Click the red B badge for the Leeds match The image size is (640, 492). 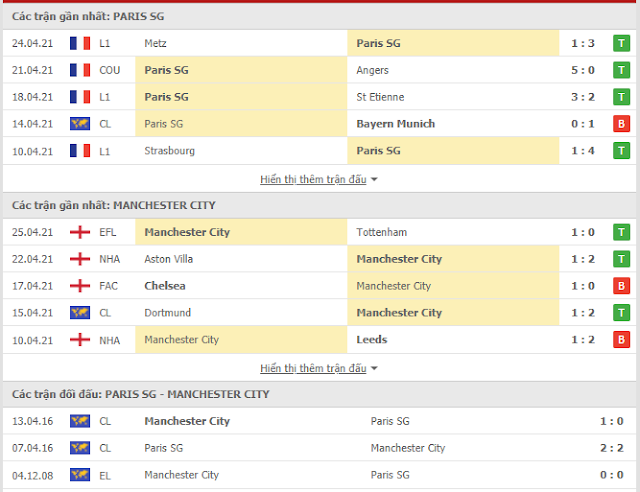click(x=621, y=340)
